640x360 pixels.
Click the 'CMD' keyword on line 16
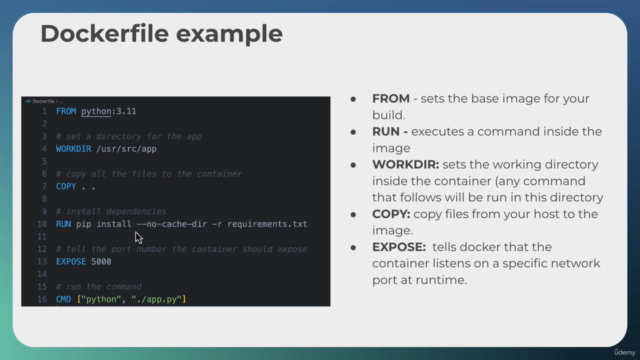(x=63, y=299)
